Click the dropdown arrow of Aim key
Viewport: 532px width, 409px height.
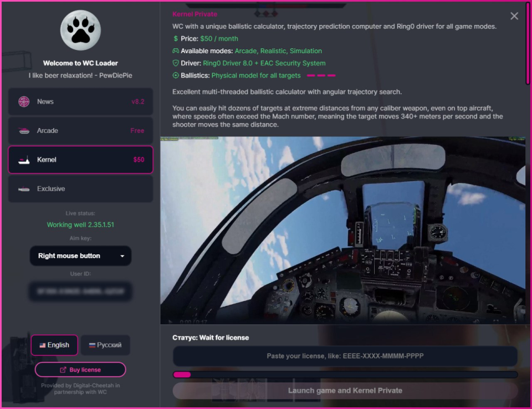click(122, 256)
